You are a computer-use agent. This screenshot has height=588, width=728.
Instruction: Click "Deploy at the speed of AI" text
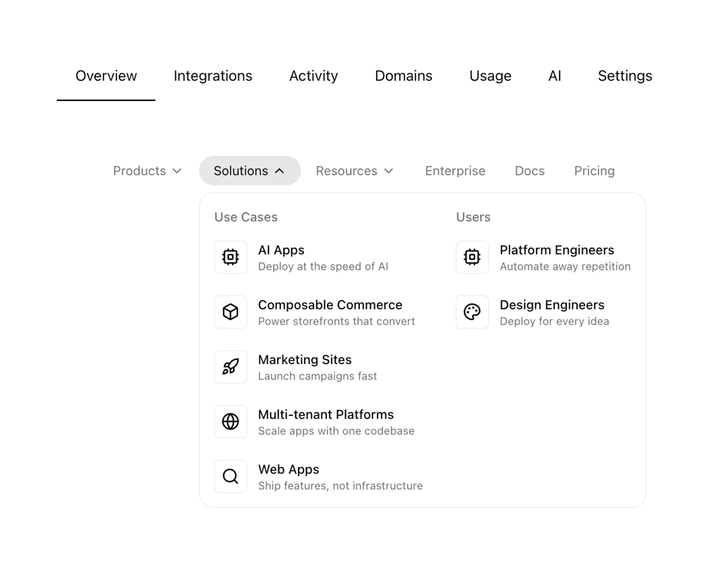[323, 266]
